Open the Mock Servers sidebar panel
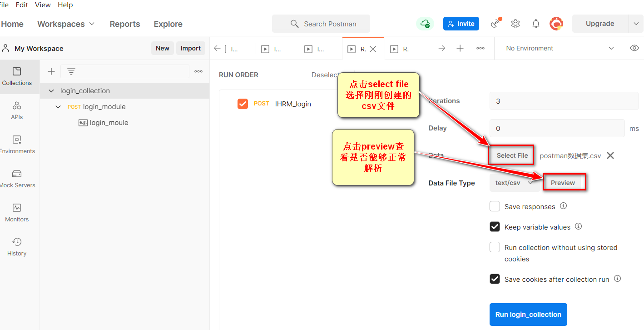Image resolution: width=644 pixels, height=330 pixels. [17, 179]
